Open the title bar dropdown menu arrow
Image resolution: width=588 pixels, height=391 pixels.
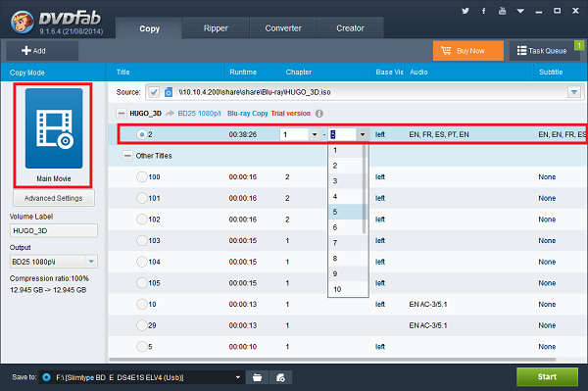point(520,11)
